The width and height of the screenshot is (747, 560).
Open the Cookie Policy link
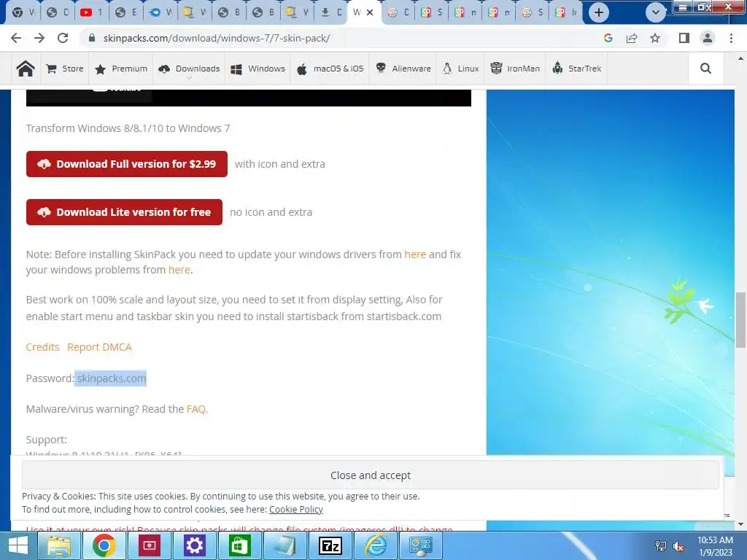pos(296,509)
